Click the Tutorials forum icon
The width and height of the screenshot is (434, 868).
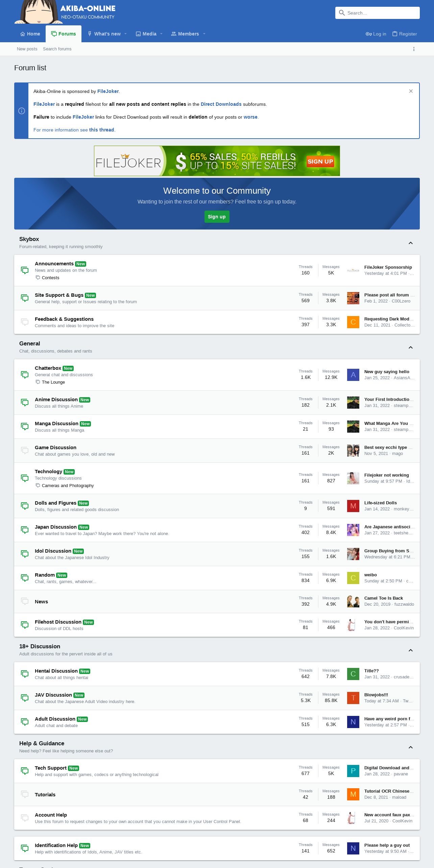coord(25,794)
